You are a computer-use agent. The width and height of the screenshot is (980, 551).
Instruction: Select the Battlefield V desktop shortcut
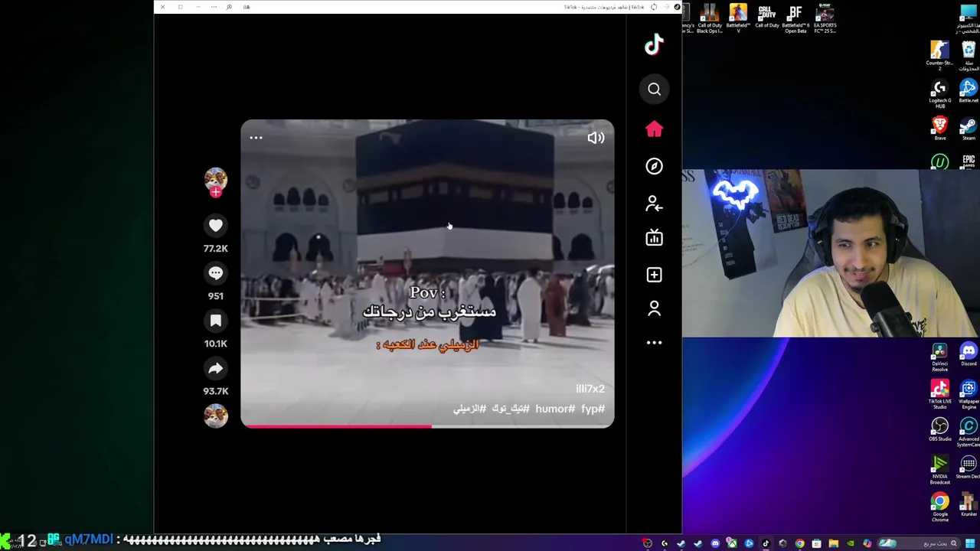738,19
